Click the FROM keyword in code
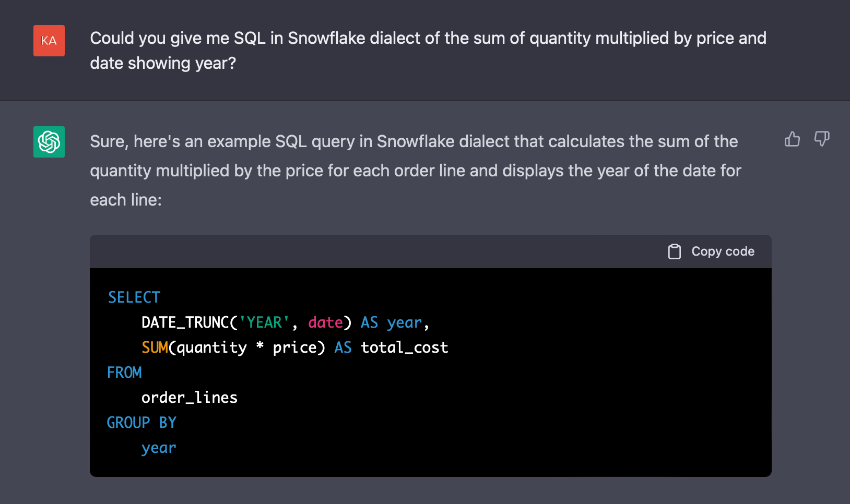850x504 pixels. 124,373
